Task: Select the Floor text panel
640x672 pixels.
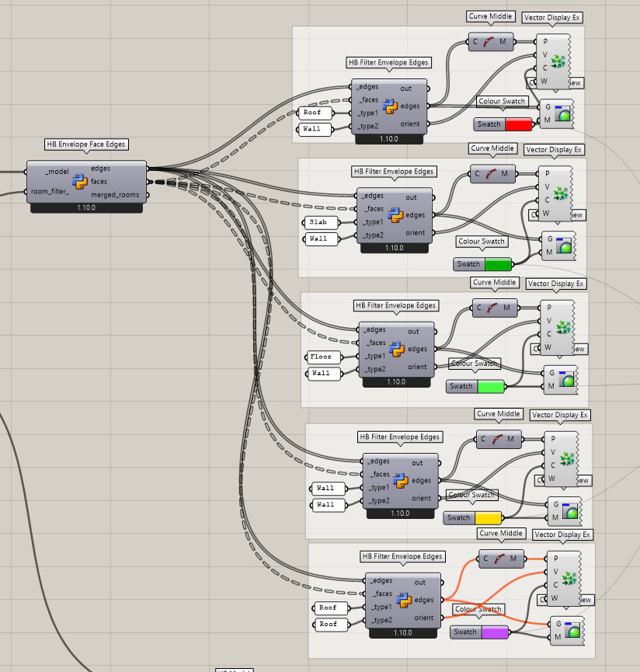Action: coord(324,357)
